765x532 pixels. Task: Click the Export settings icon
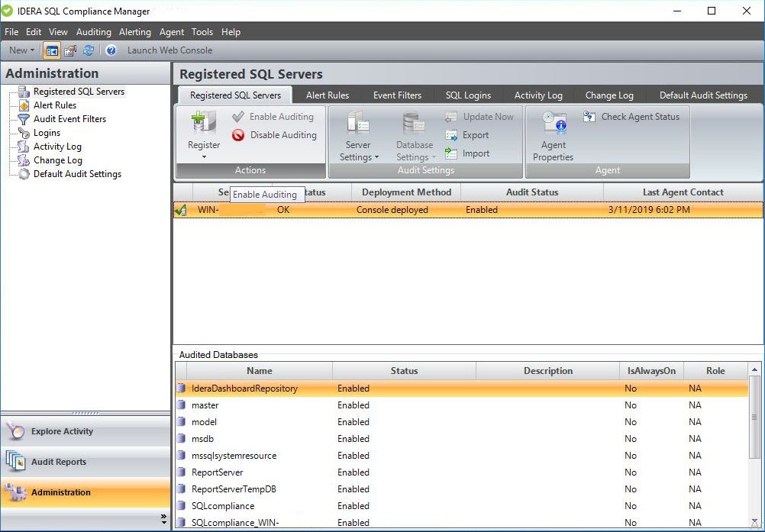click(450, 135)
